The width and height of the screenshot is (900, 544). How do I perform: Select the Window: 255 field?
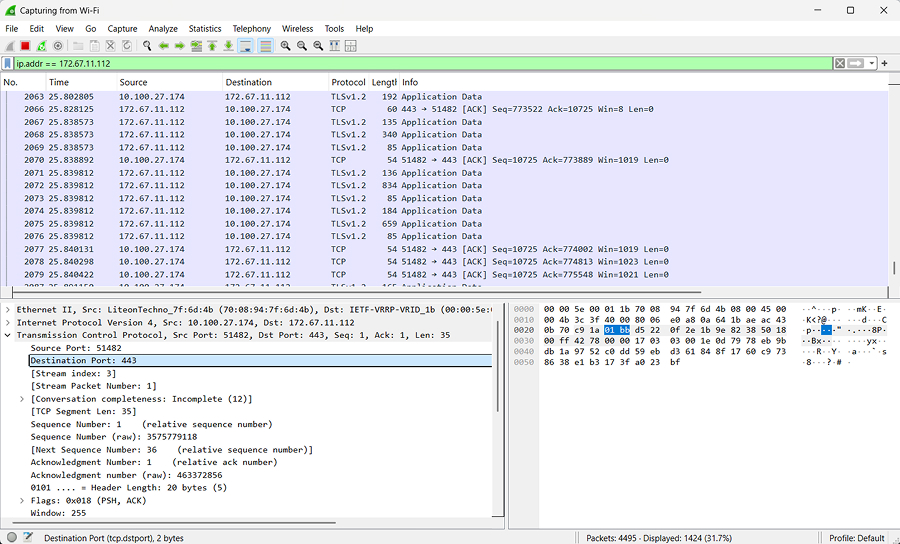(x=59, y=513)
